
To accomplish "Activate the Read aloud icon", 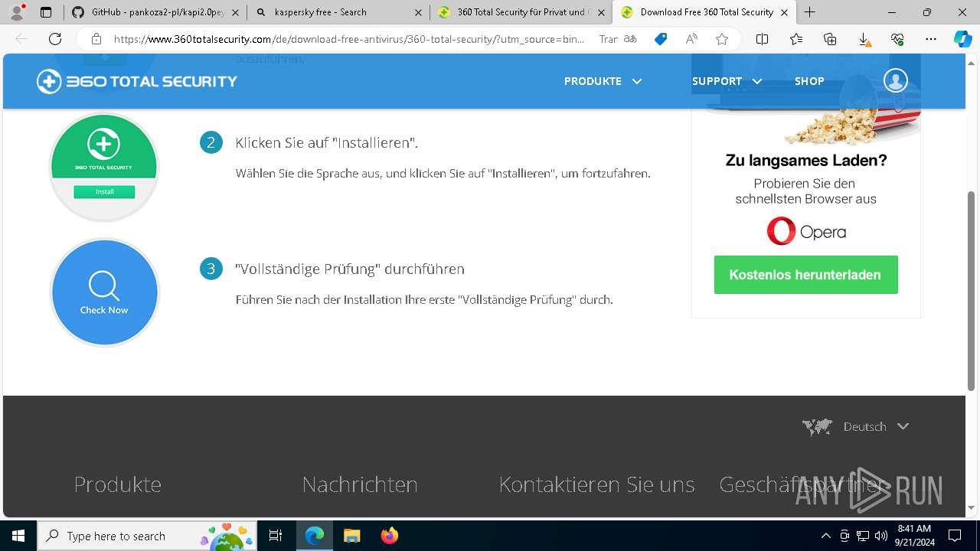I will click(691, 39).
